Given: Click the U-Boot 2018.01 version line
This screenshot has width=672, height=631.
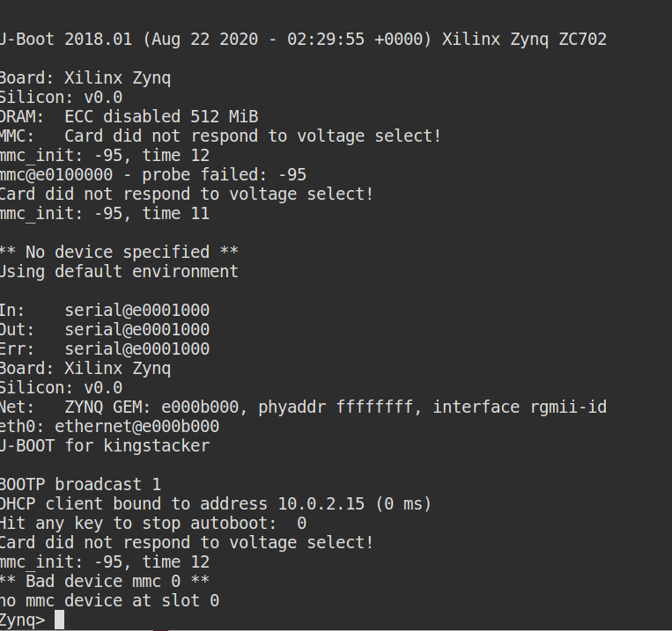Looking at the screenshot, I should (304, 39).
